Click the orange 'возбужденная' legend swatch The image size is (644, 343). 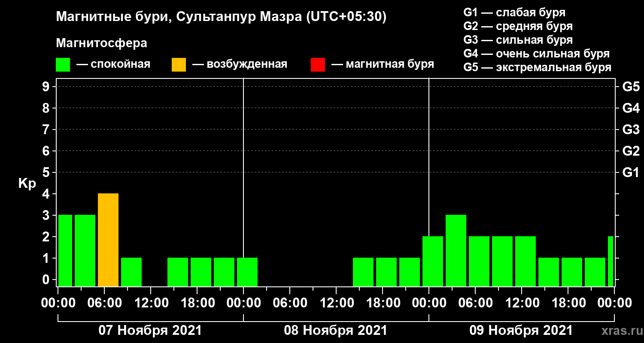point(179,65)
